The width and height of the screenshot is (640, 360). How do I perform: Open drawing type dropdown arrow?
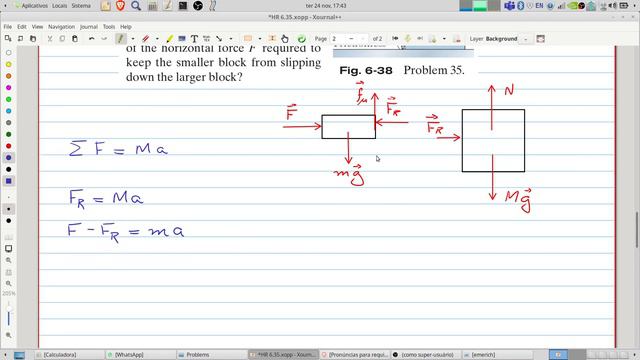tap(231, 39)
